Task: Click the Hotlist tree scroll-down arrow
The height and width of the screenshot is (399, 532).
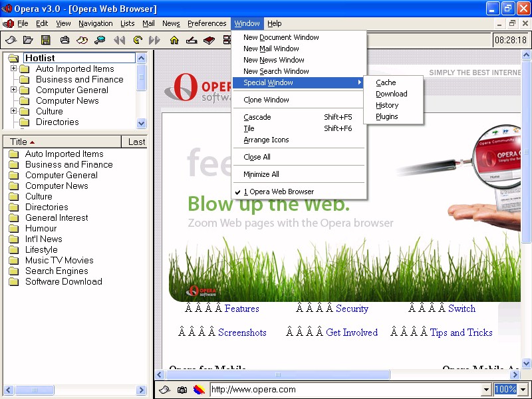Action: 142,123
